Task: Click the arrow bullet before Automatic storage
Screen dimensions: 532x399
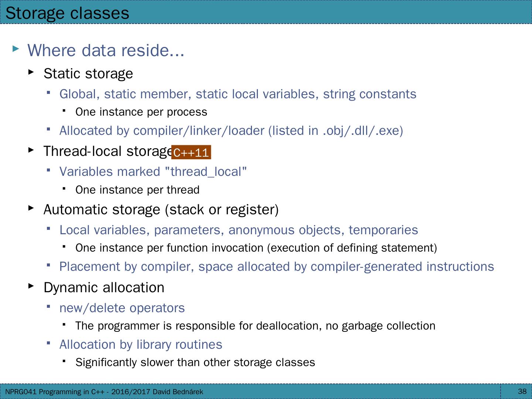Action: click(x=31, y=208)
